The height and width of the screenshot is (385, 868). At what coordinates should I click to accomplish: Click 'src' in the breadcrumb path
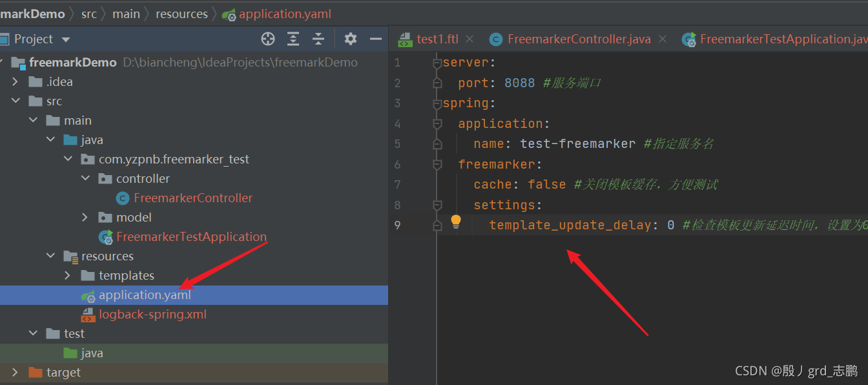point(88,14)
